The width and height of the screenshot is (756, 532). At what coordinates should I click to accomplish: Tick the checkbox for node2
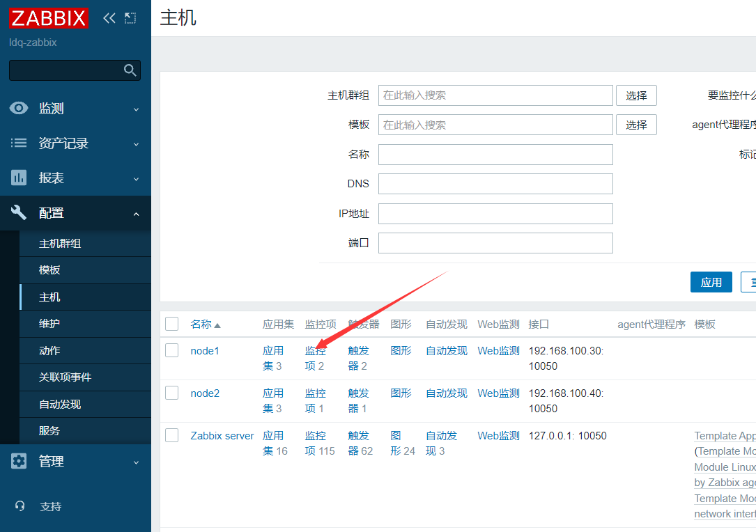click(x=172, y=393)
